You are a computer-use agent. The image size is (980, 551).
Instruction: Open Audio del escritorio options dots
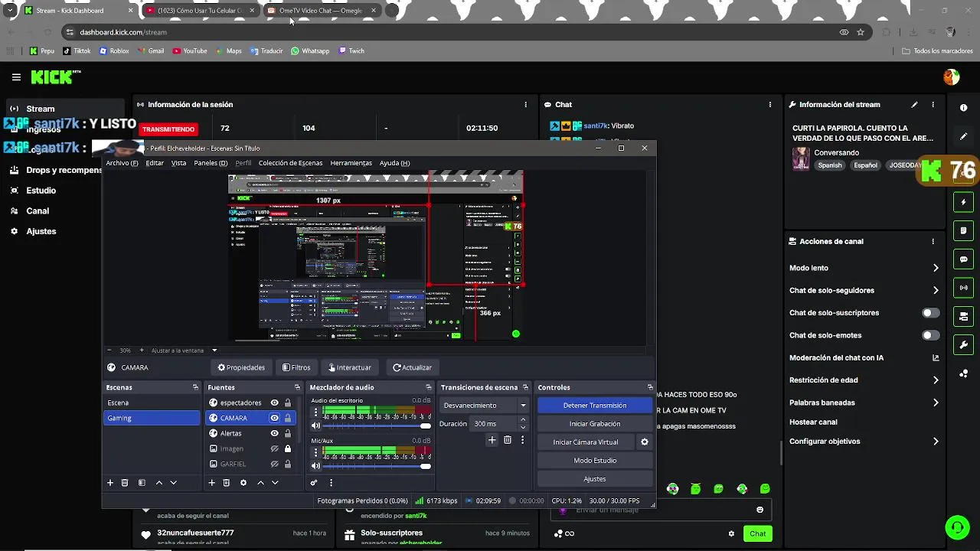click(x=315, y=412)
